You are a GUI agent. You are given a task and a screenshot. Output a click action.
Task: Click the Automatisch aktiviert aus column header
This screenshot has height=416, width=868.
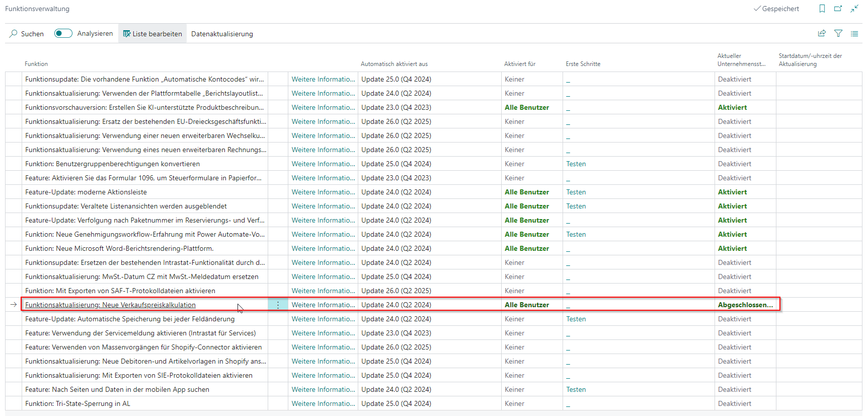pyautogui.click(x=394, y=64)
